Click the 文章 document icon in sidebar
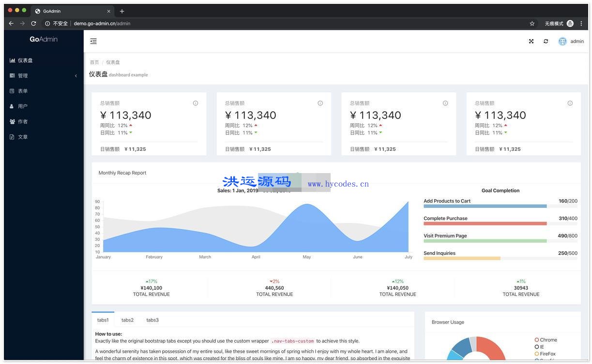 (12, 137)
